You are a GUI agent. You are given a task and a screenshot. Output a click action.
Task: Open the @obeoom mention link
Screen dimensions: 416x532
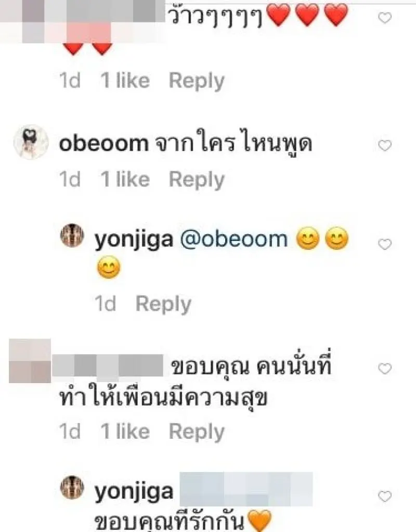click(233, 239)
